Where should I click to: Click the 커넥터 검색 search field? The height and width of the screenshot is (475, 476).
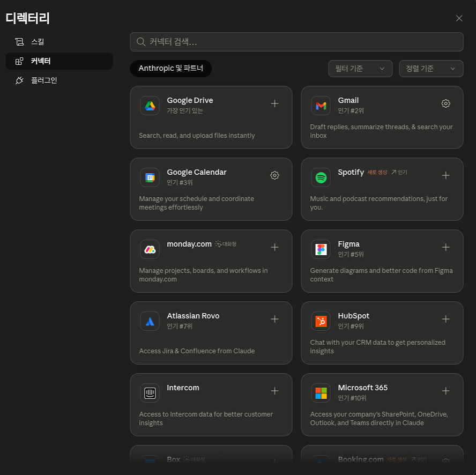pyautogui.click(x=296, y=42)
